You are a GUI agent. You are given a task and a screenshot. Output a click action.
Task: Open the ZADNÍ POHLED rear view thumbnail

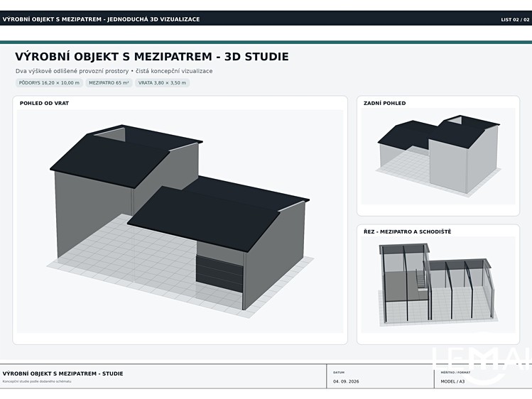point(438,156)
